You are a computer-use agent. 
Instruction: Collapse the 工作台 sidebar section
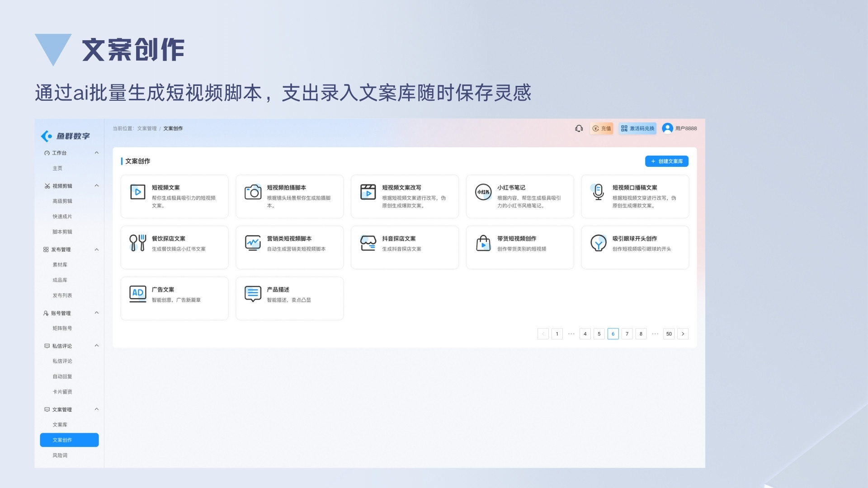pos(96,153)
